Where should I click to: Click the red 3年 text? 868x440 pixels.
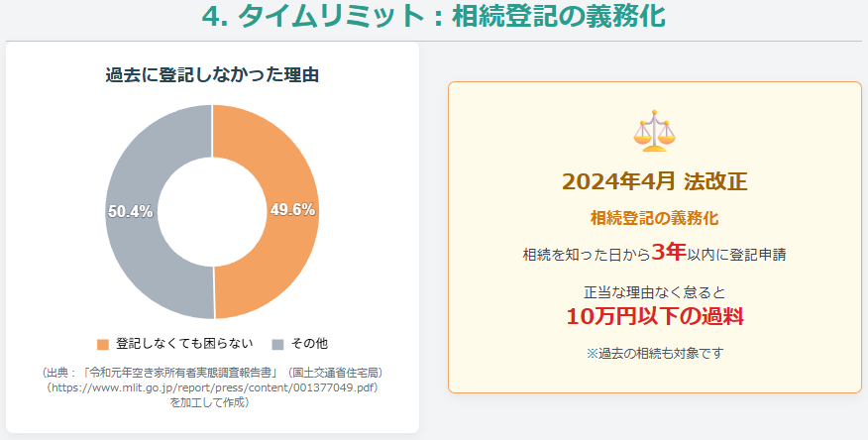669,253
